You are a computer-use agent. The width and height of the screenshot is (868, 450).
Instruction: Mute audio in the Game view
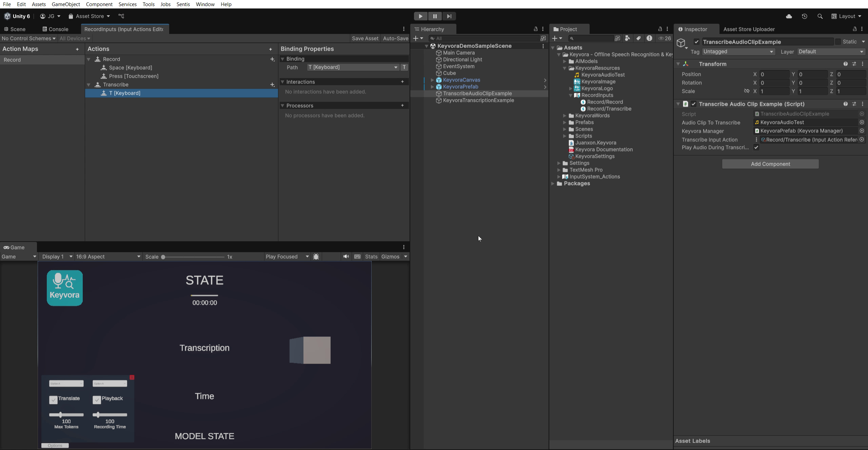[346, 257]
